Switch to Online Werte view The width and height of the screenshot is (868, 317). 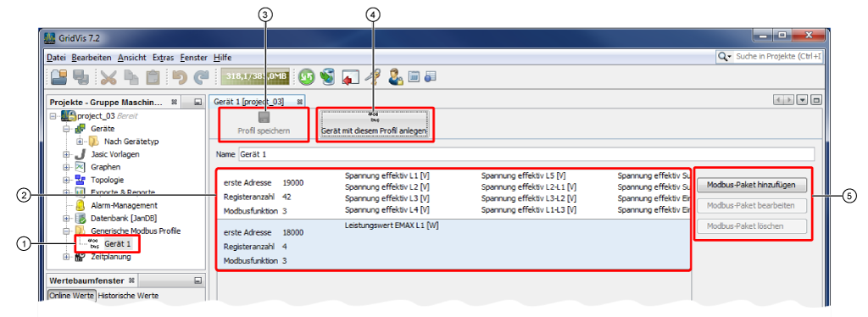[71, 296]
